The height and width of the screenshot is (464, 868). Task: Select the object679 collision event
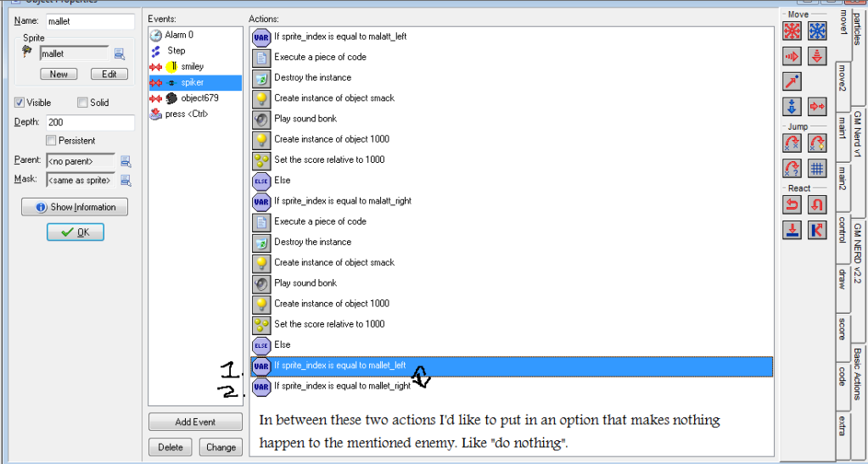[x=195, y=98]
